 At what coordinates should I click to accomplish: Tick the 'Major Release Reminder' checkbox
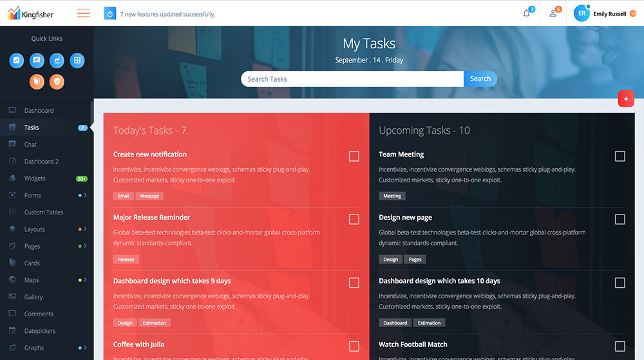354,220
